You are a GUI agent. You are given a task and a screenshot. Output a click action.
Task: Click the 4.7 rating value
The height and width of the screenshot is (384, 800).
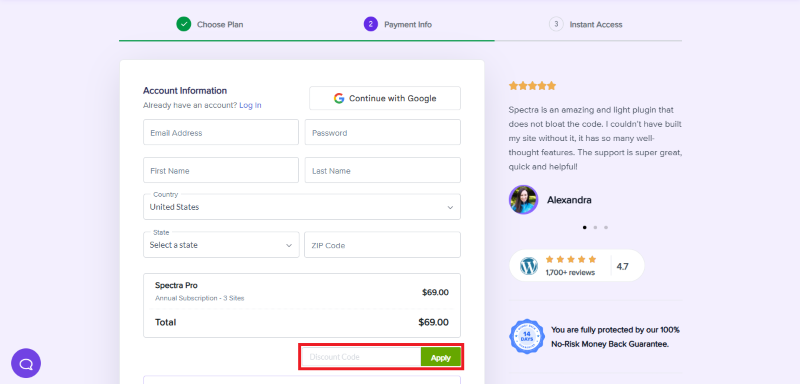click(622, 266)
